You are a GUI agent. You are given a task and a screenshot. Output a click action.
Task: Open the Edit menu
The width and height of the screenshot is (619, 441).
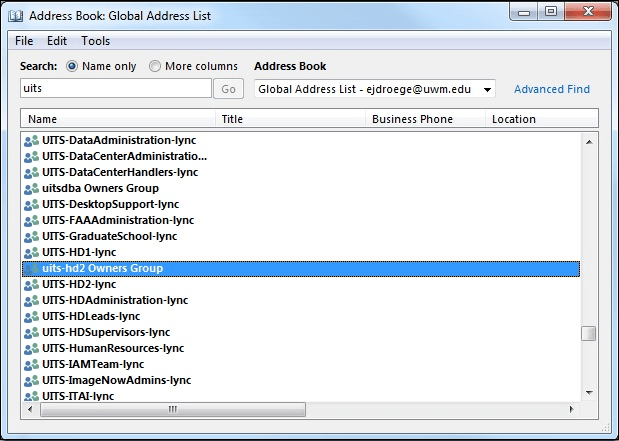57,41
